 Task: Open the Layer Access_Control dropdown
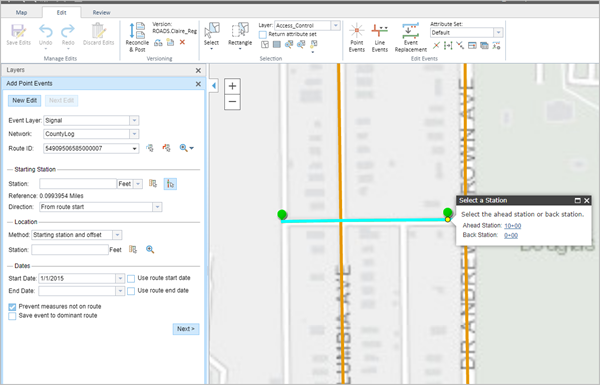[x=336, y=26]
